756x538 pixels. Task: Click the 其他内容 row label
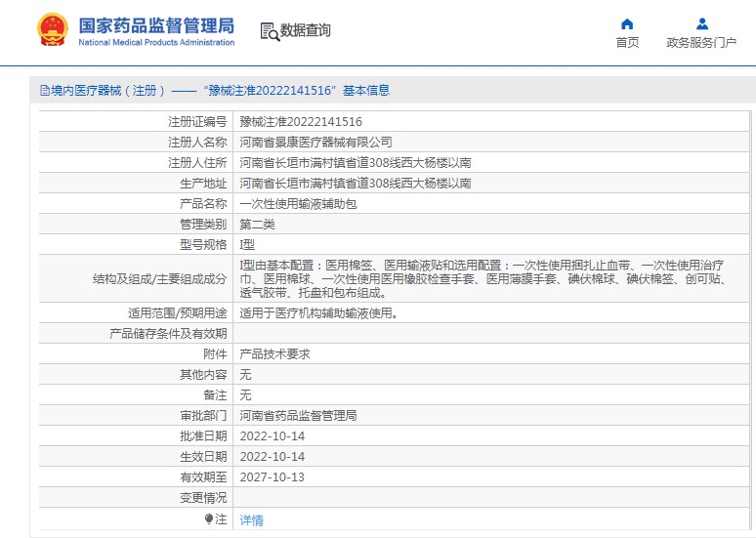pos(203,375)
